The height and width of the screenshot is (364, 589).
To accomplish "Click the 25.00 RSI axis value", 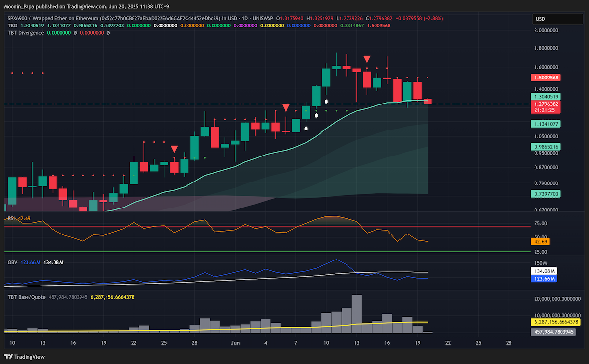I will click(541, 252).
